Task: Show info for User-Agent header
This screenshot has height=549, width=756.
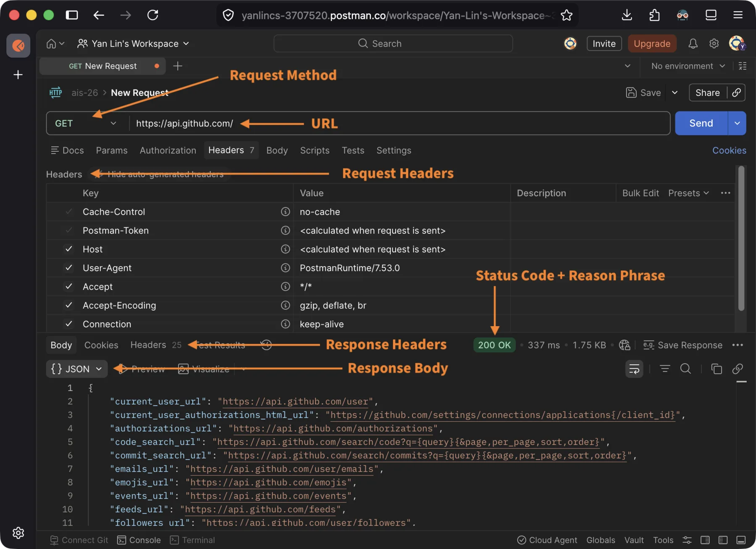Action: [x=286, y=268]
